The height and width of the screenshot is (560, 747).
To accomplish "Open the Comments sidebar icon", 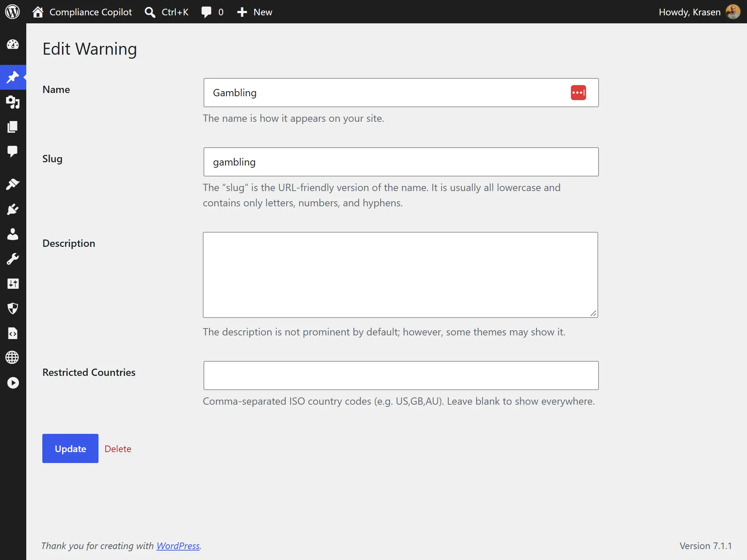I will coord(13,151).
